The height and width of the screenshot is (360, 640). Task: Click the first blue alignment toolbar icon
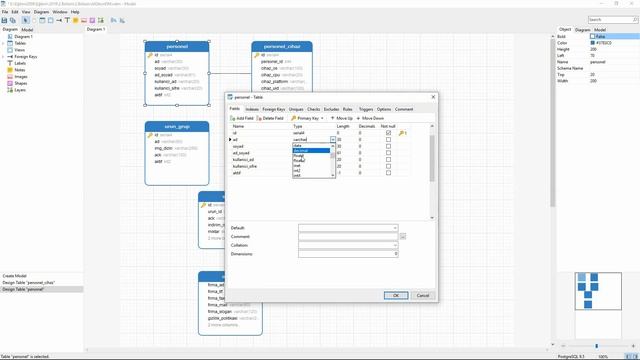[113, 20]
